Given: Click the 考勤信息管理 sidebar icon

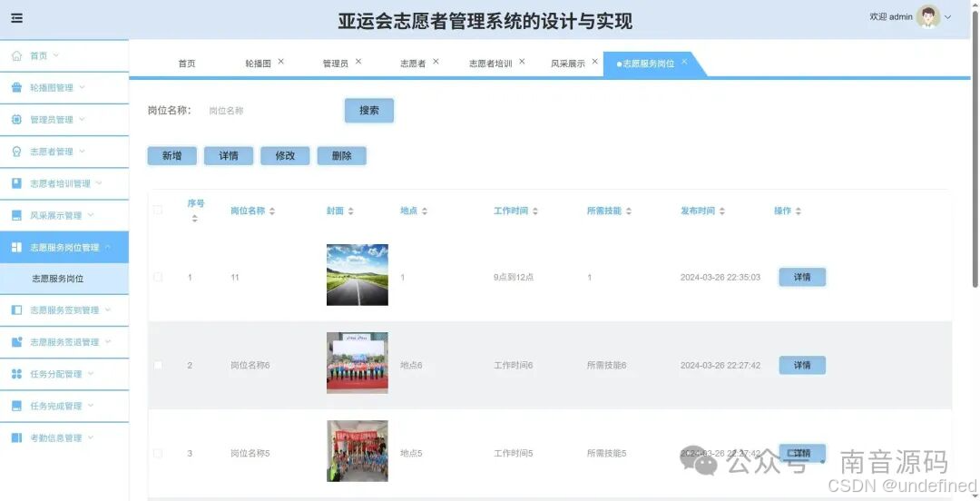Looking at the screenshot, I should [17, 437].
